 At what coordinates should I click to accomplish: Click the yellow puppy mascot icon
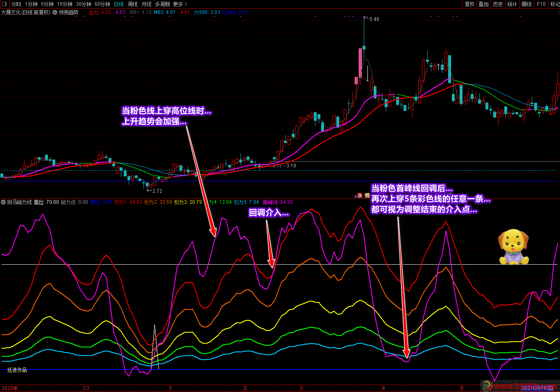click(x=513, y=247)
